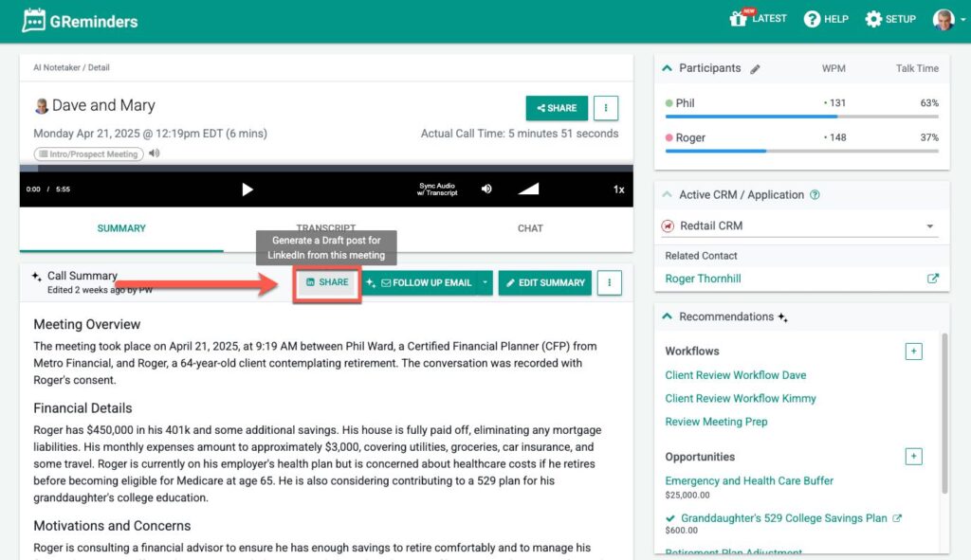The height and width of the screenshot is (560, 971).
Task: Adjust the volume slider
Action: click(528, 189)
